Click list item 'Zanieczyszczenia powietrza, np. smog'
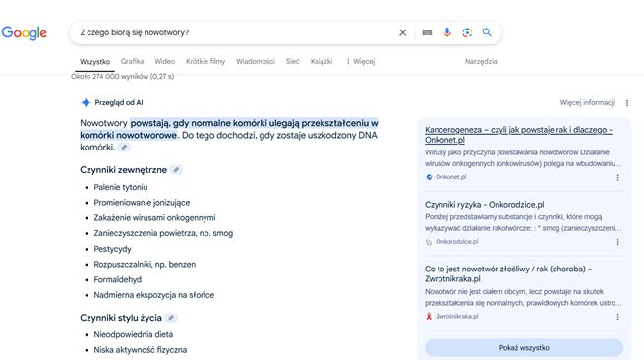Image resolution: width=644 pixels, height=360 pixels. click(163, 233)
